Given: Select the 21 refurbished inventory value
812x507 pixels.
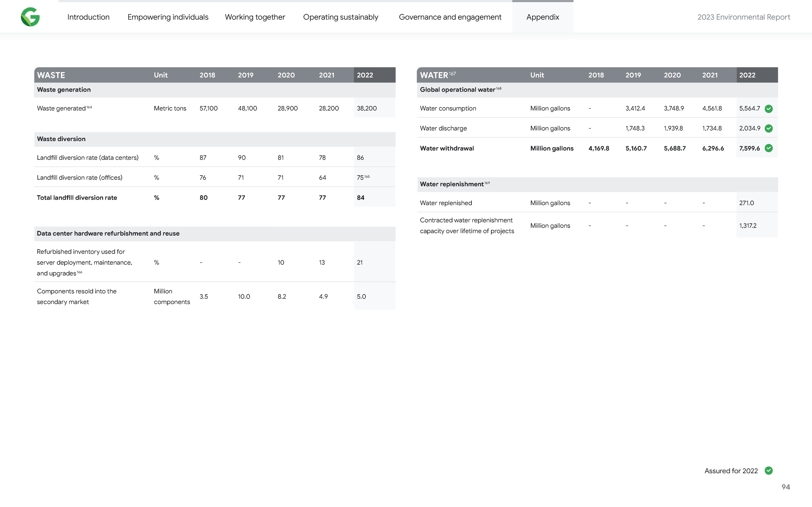Looking at the screenshot, I should coord(360,262).
